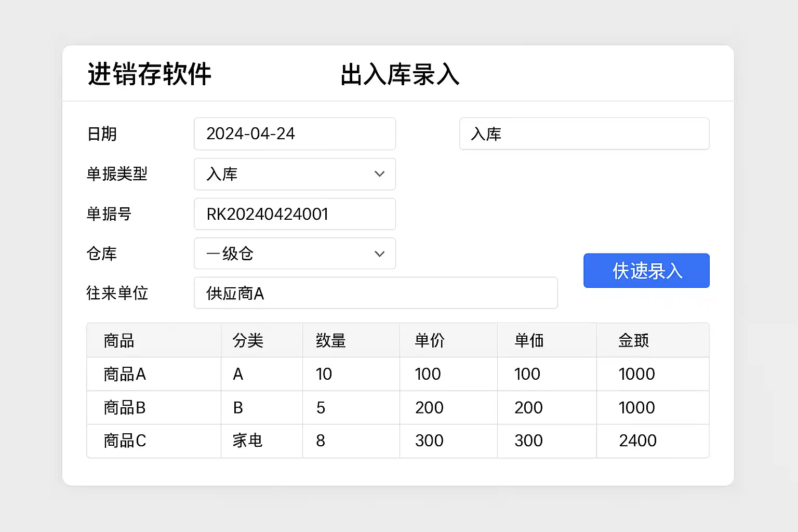Click the 日期 field showing 2024-04-24
Screen dimensions: 798x532
(295, 134)
